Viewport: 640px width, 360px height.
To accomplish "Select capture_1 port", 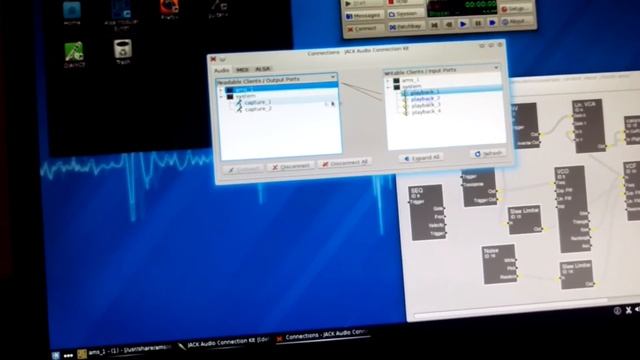I will coord(258,102).
